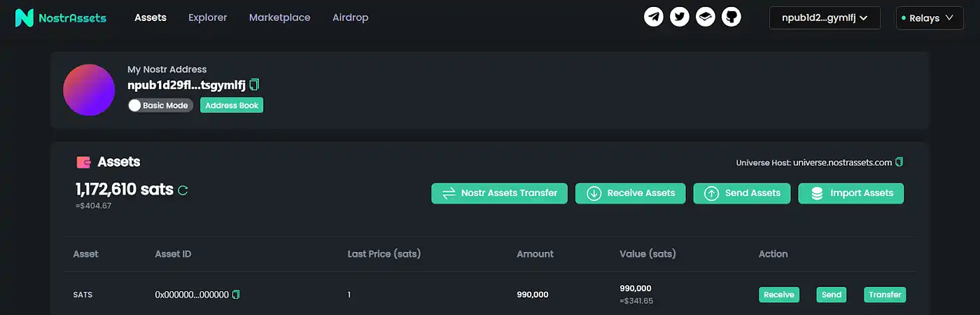Copy the Universe Host URL
The width and height of the screenshot is (980, 315).
[899, 162]
